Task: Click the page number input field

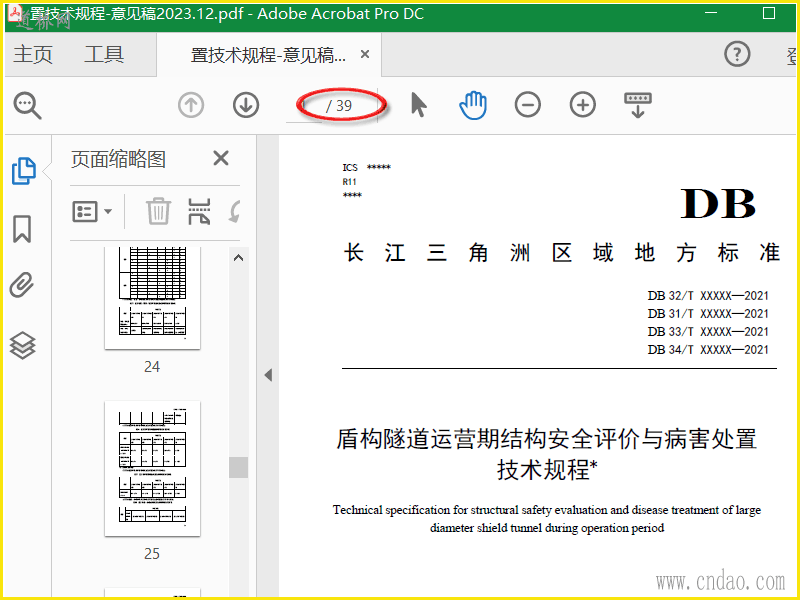Action: pos(304,106)
